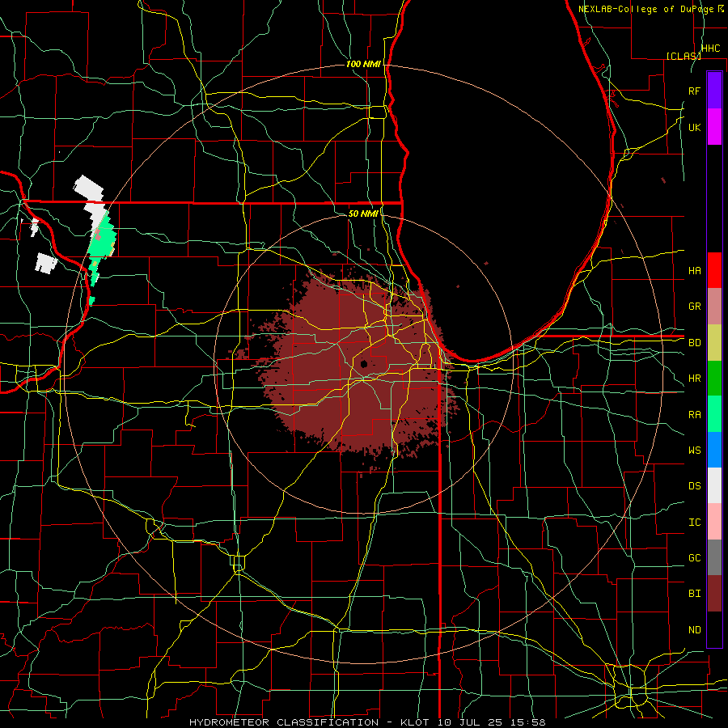This screenshot has height=728, width=728.
Task: Click the "WS" legend label text
Action: point(694,450)
